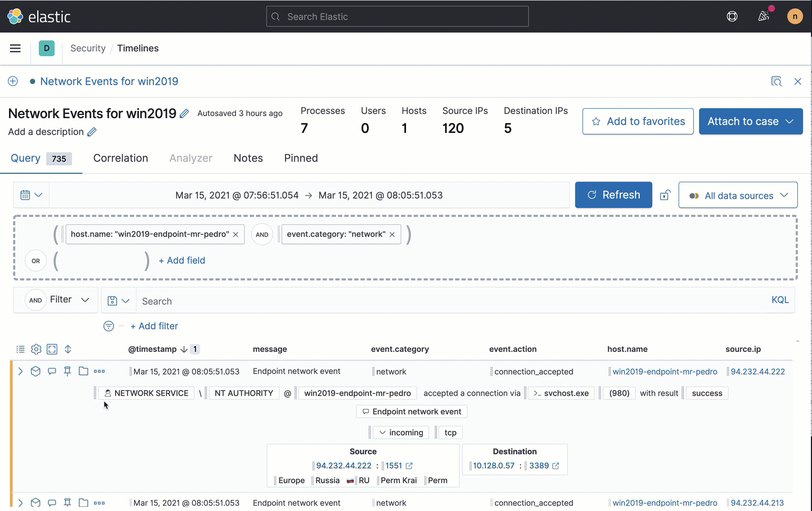The width and height of the screenshot is (812, 511).
Task: Toggle sort direction on @timestamp column
Action: (x=183, y=349)
